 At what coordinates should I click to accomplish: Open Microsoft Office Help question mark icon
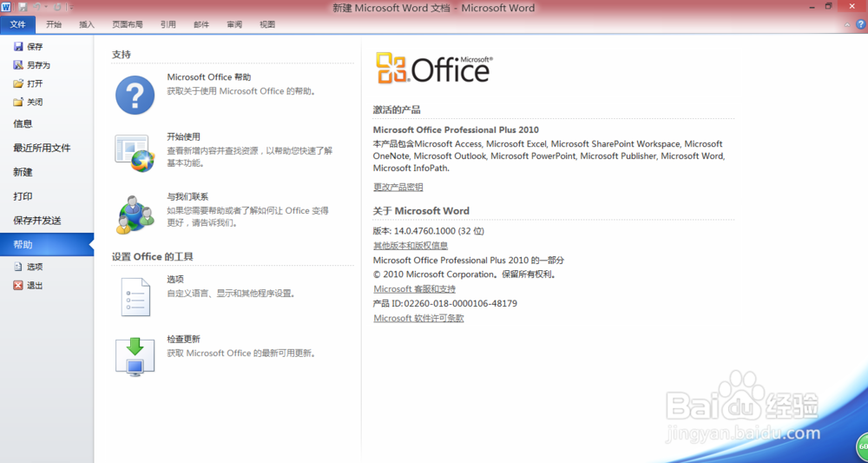point(135,95)
